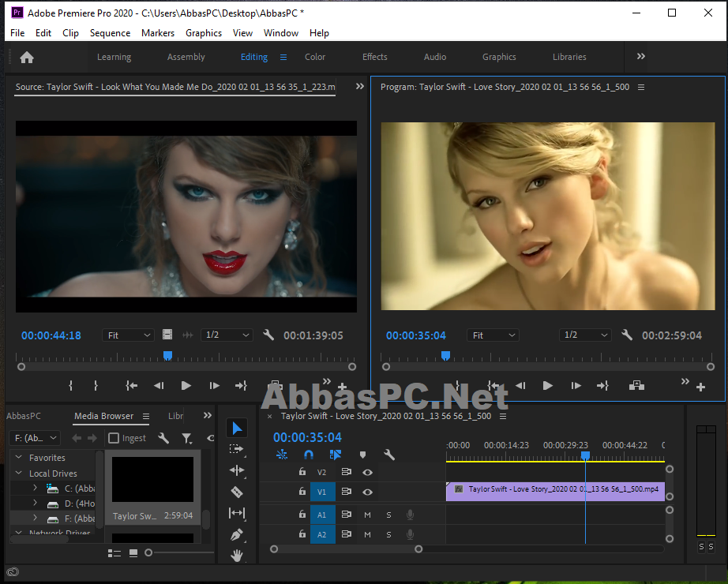The width and height of the screenshot is (728, 584).
Task: Open Program monitor button editor plus
Action: [x=701, y=387]
